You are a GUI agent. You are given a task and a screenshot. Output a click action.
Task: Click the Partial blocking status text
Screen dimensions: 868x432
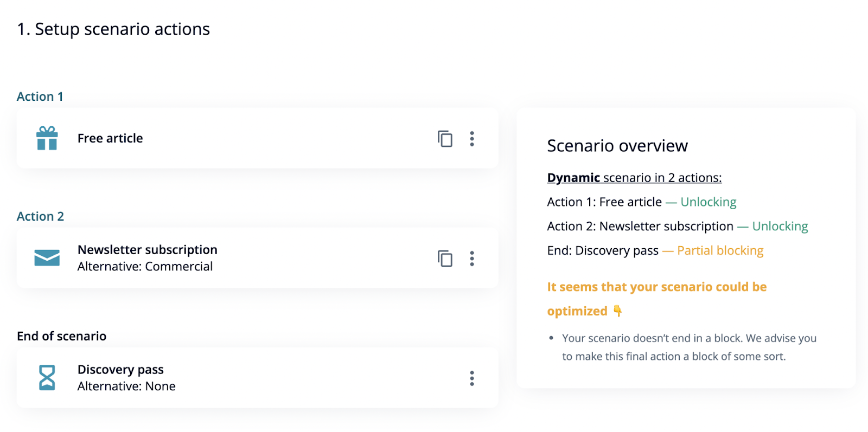720,250
